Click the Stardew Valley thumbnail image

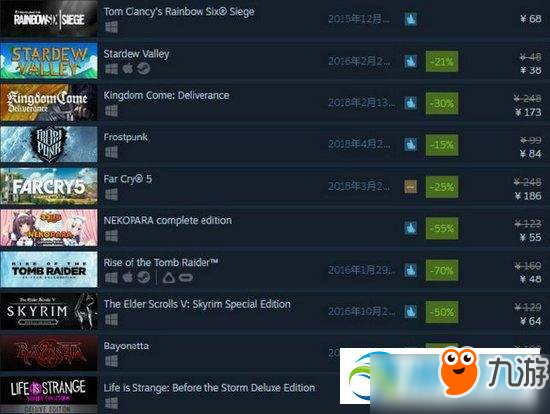[x=49, y=61]
